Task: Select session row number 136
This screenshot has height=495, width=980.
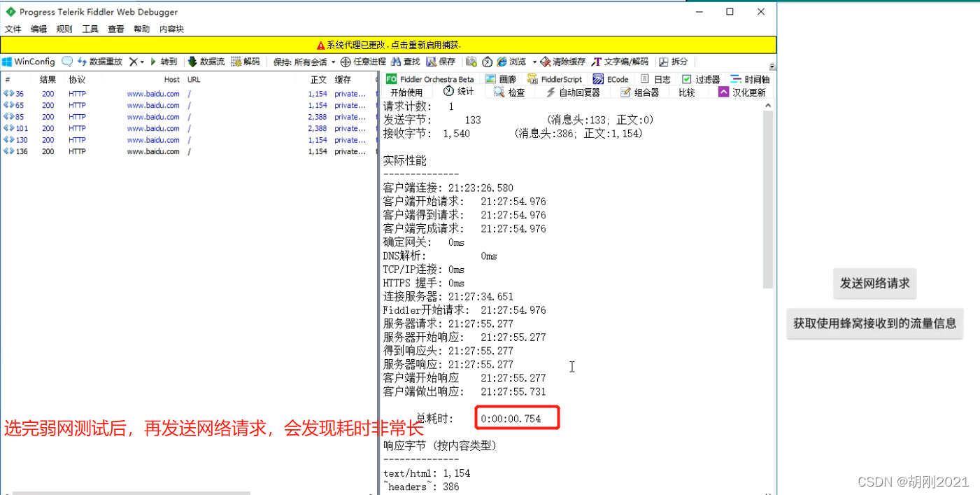Action: (189, 151)
